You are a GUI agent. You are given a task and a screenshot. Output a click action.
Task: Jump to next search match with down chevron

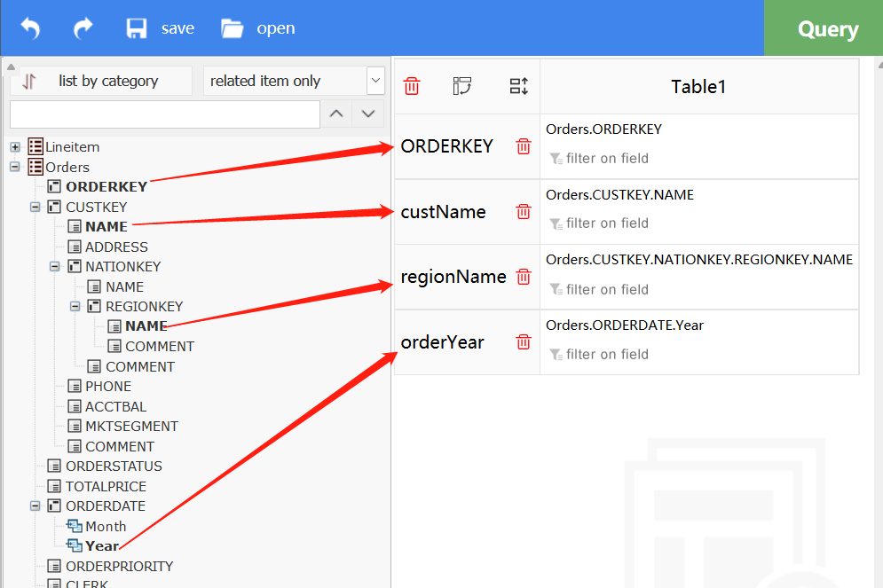368,114
